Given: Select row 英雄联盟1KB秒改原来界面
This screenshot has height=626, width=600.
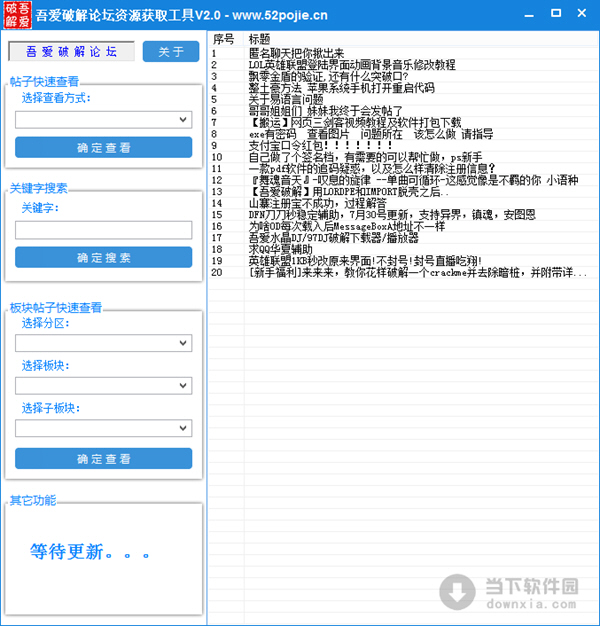Looking at the screenshot, I should (x=403, y=261).
